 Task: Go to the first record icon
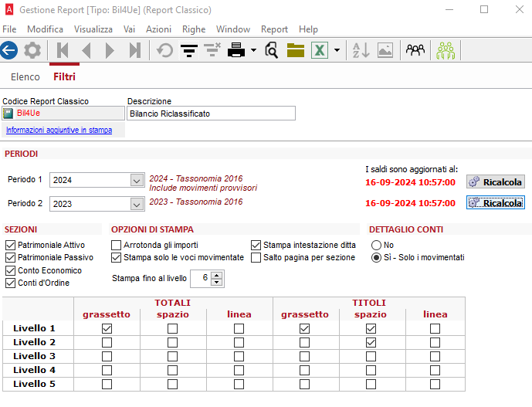click(x=63, y=50)
